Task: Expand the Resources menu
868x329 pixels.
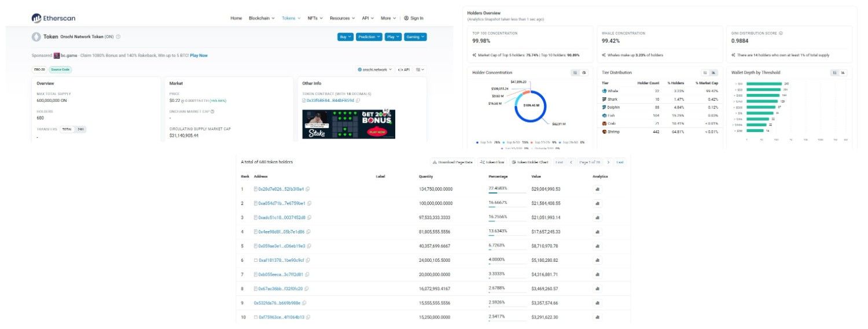Action: (342, 18)
